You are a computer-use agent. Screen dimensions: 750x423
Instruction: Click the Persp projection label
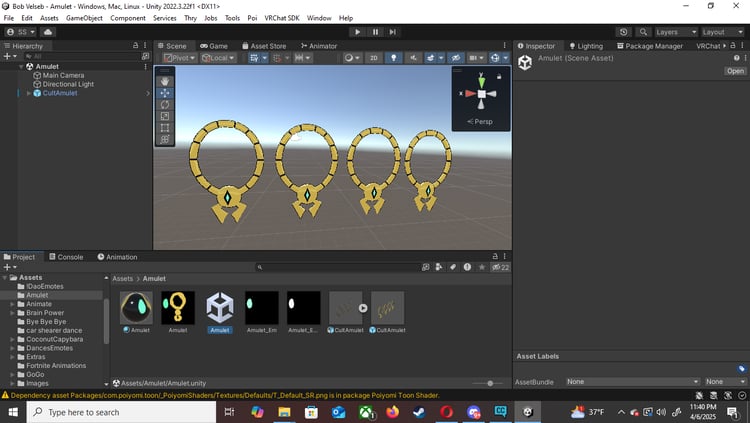(480, 122)
